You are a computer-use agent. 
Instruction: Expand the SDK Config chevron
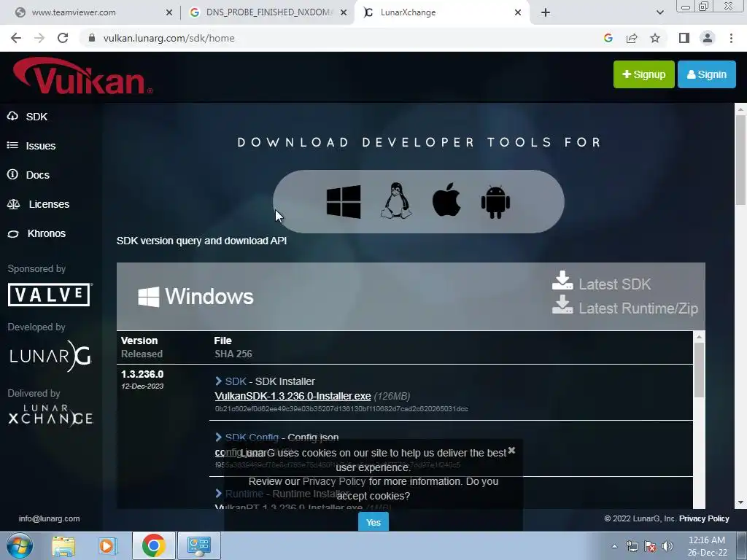pyautogui.click(x=218, y=437)
